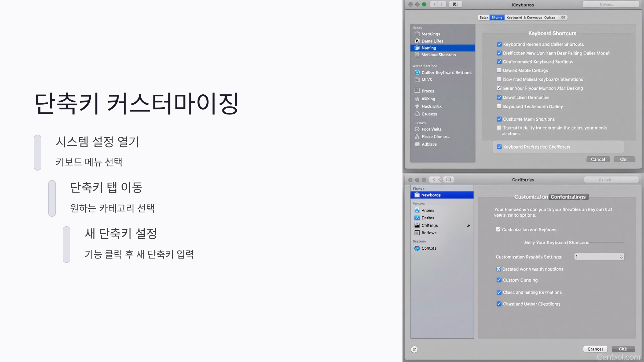
Task: Uncheck Custome Medil Shortions checkbox
Action: (x=499, y=119)
